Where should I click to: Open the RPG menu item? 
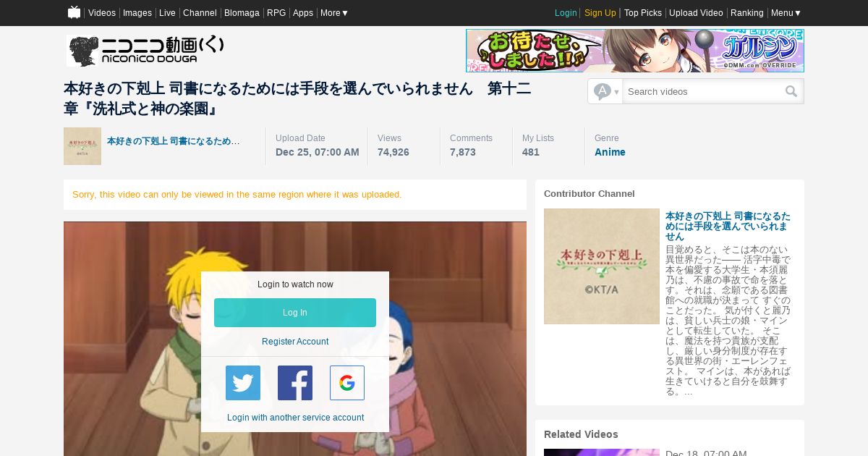pyautogui.click(x=276, y=13)
